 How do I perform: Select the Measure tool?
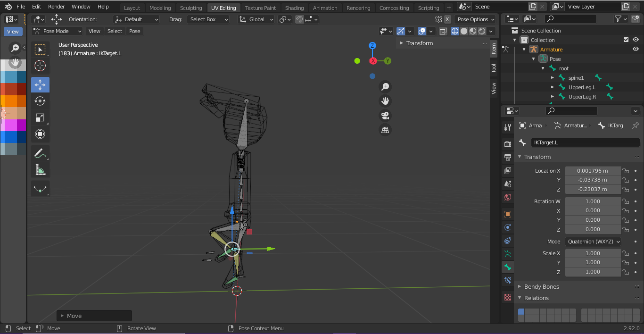tap(40, 170)
